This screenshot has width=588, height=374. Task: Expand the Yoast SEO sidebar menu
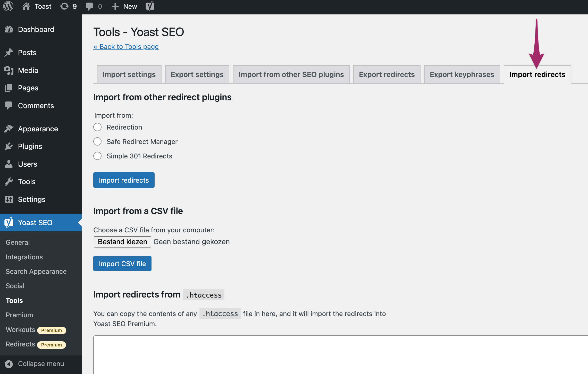[35, 223]
